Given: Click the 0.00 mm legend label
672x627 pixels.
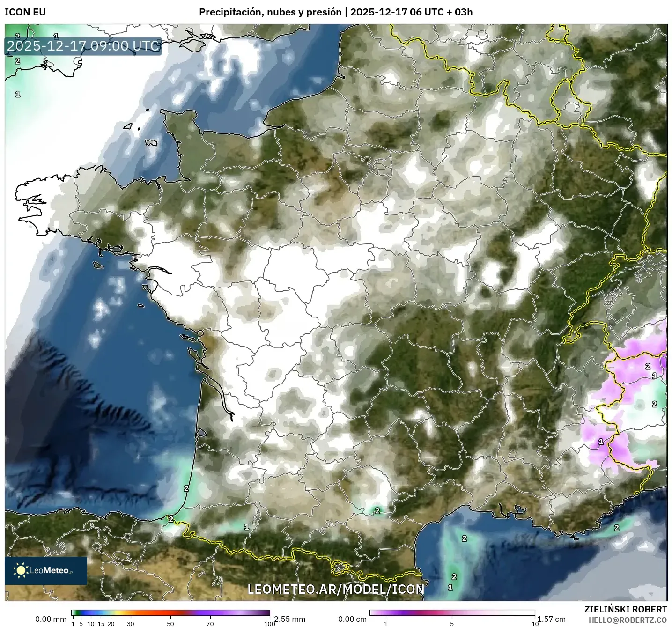Looking at the screenshot, I should tap(50, 619).
